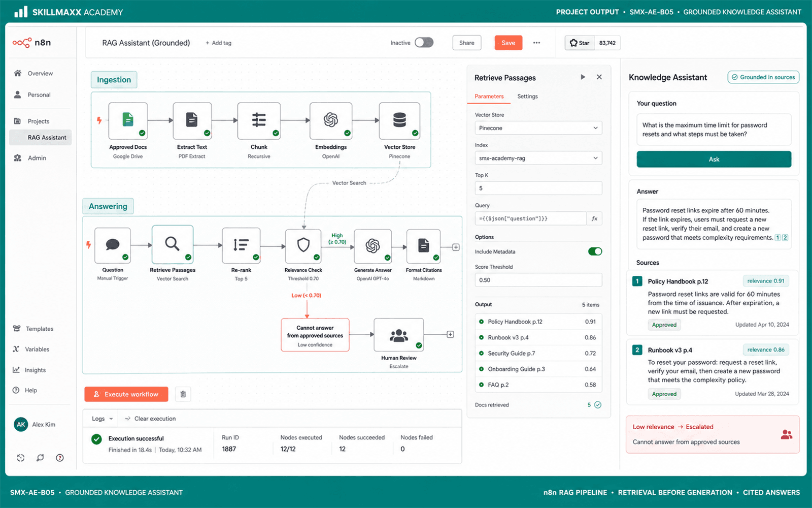Viewport: 812px width, 508px height.
Task: Click the Your question text box
Action: tap(714, 130)
